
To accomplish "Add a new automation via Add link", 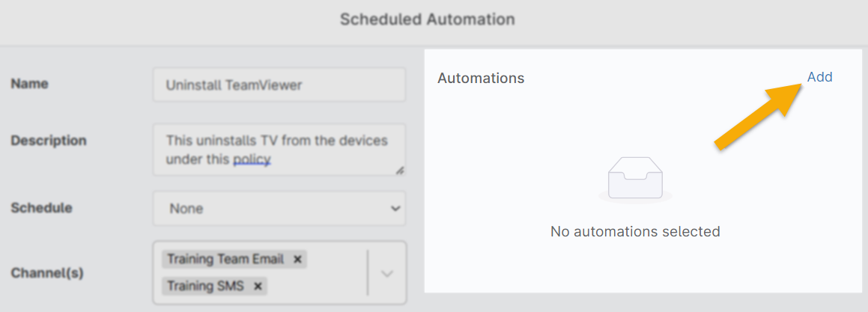I will tap(819, 77).
